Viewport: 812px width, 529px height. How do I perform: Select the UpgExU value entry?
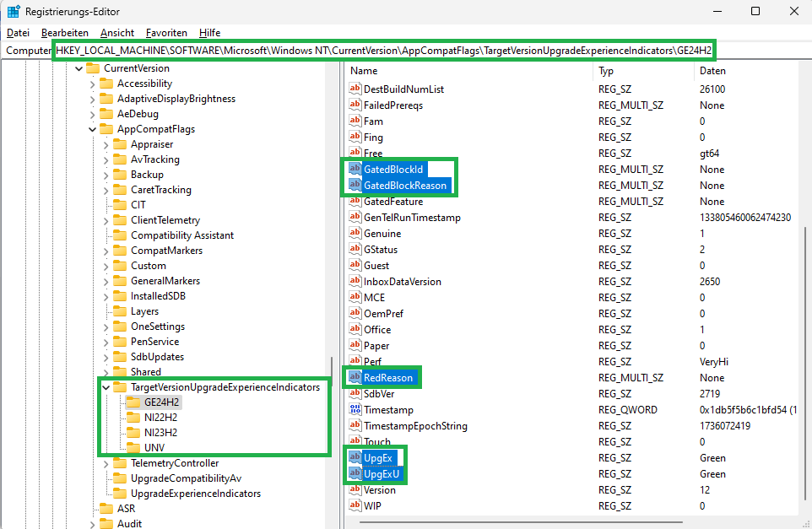click(382, 474)
